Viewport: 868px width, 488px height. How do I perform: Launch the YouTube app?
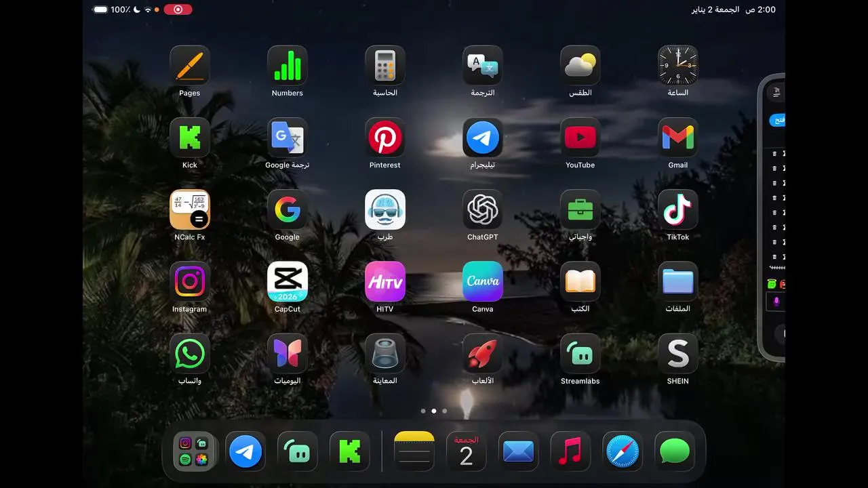pos(580,138)
